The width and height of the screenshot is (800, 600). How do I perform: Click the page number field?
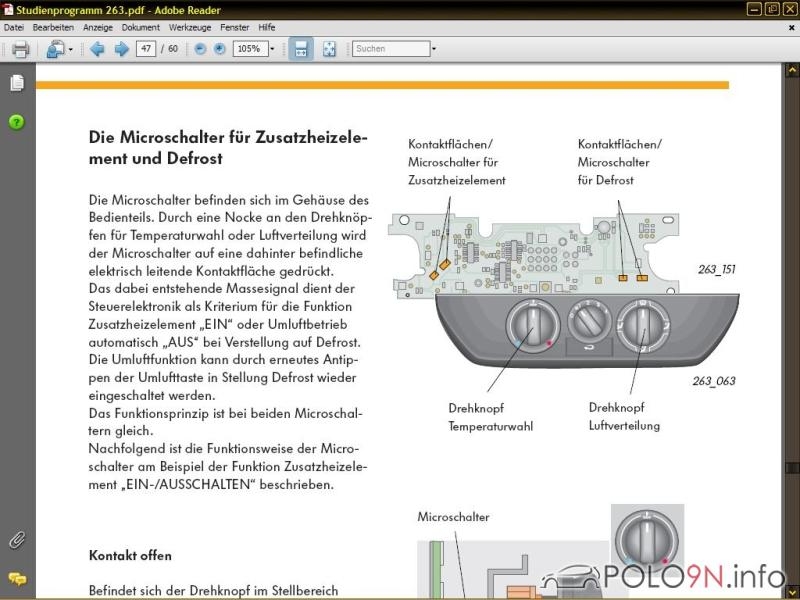[146, 49]
